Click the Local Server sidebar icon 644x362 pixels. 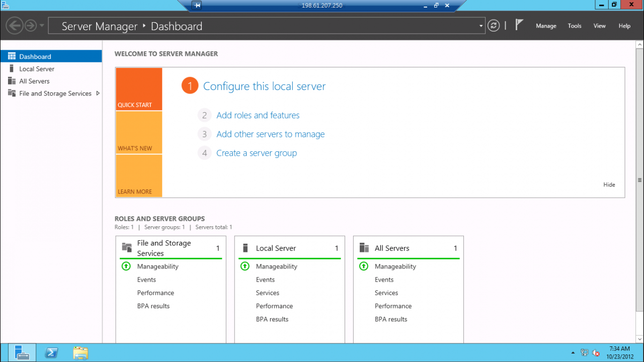(x=12, y=68)
